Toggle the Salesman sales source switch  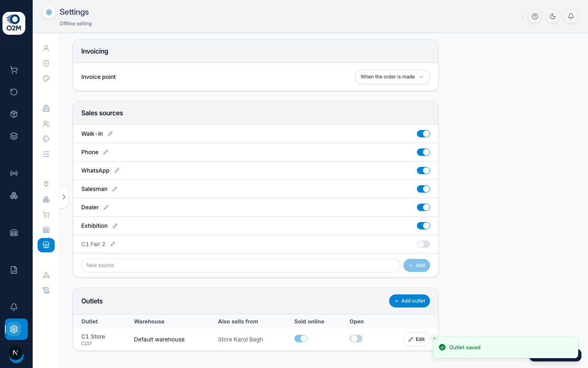coord(423,189)
